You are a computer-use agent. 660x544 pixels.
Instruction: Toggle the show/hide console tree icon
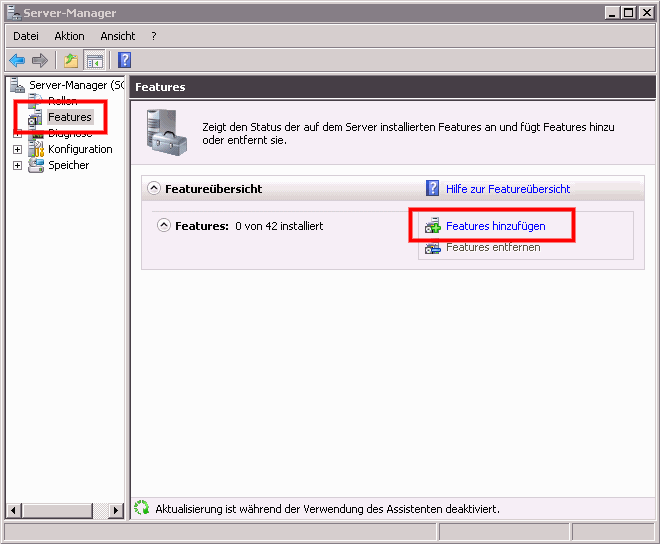(x=95, y=60)
